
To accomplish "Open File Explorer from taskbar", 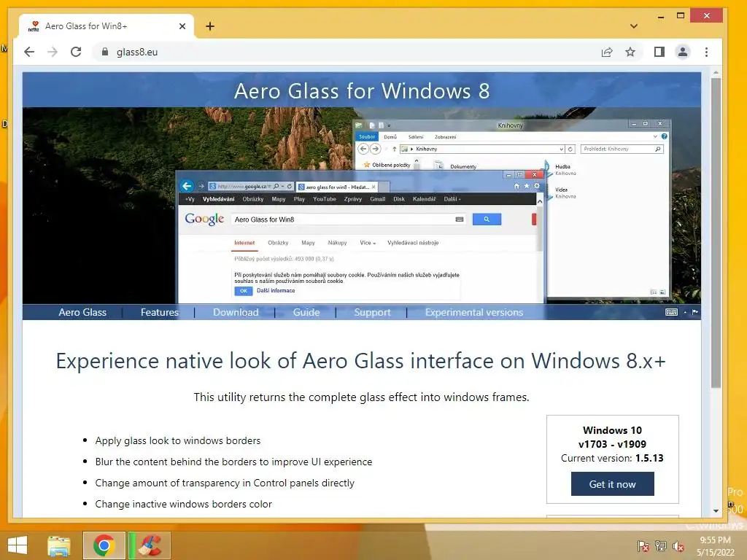I will (x=59, y=545).
